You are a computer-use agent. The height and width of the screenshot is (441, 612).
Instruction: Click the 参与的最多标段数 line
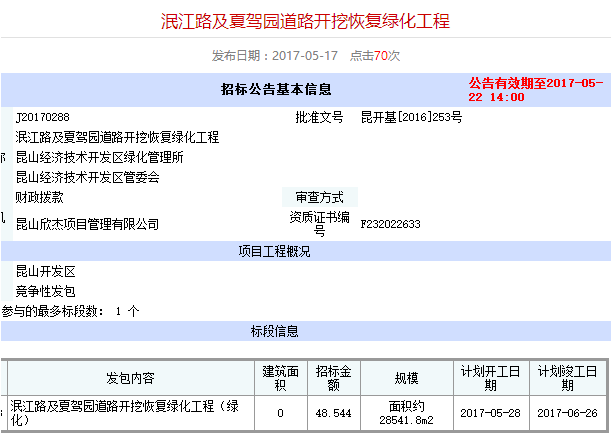click(x=70, y=311)
